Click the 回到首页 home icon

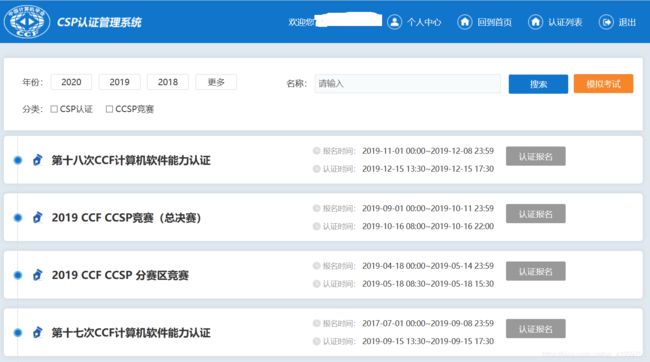click(x=465, y=22)
